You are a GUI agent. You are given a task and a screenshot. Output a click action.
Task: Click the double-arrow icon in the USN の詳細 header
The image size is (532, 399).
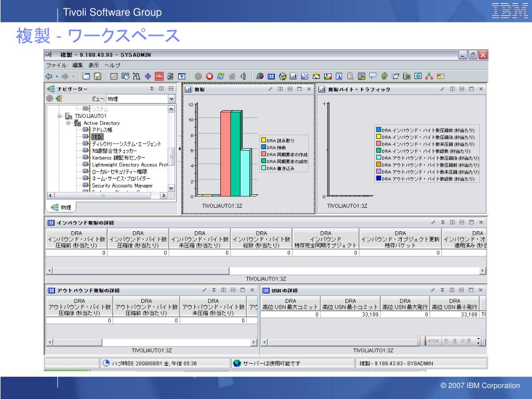click(442, 290)
